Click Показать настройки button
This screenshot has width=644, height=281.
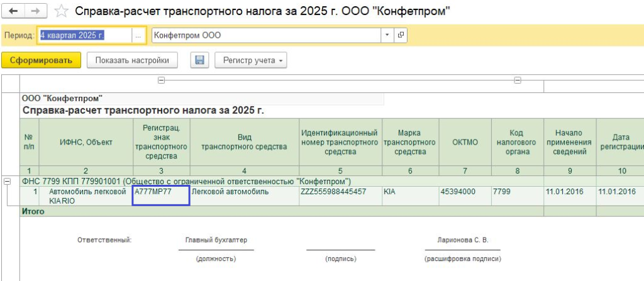point(132,60)
